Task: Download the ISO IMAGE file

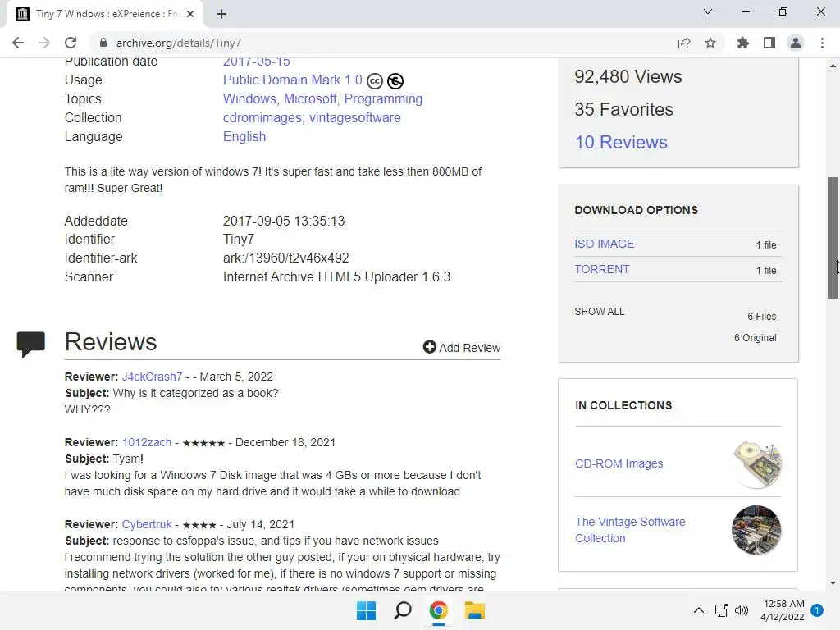Action: [605, 244]
